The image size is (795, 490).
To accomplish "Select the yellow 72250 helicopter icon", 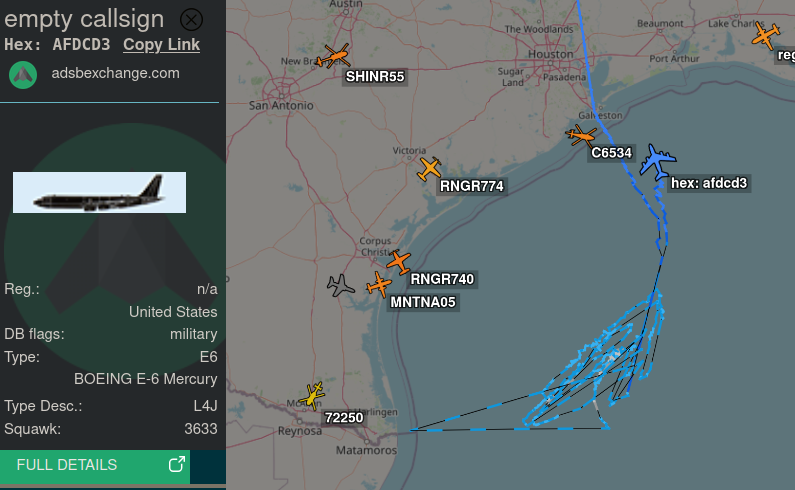I will coord(312,396).
